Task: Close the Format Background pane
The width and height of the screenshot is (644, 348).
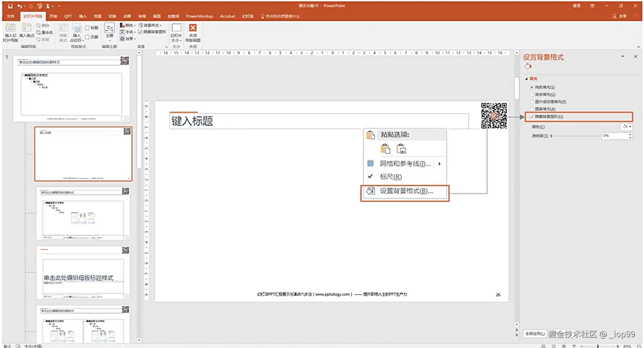Action: click(x=636, y=57)
